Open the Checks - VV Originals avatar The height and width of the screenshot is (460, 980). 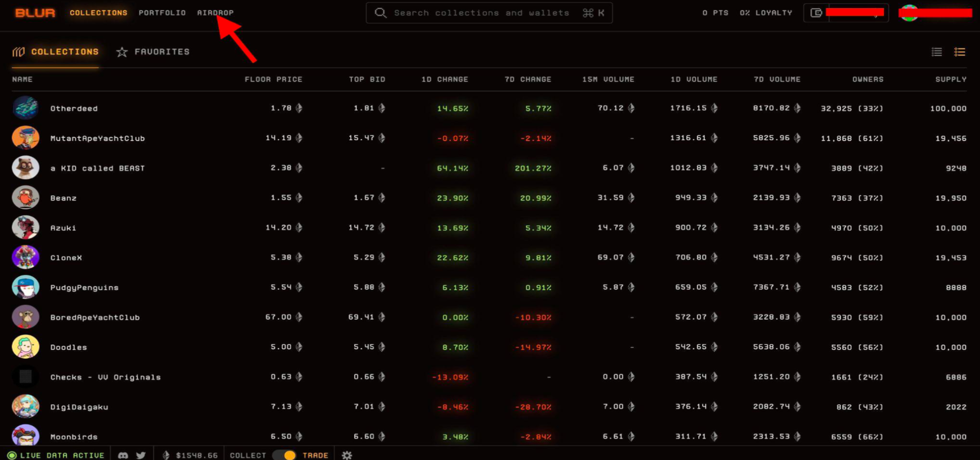(25, 377)
